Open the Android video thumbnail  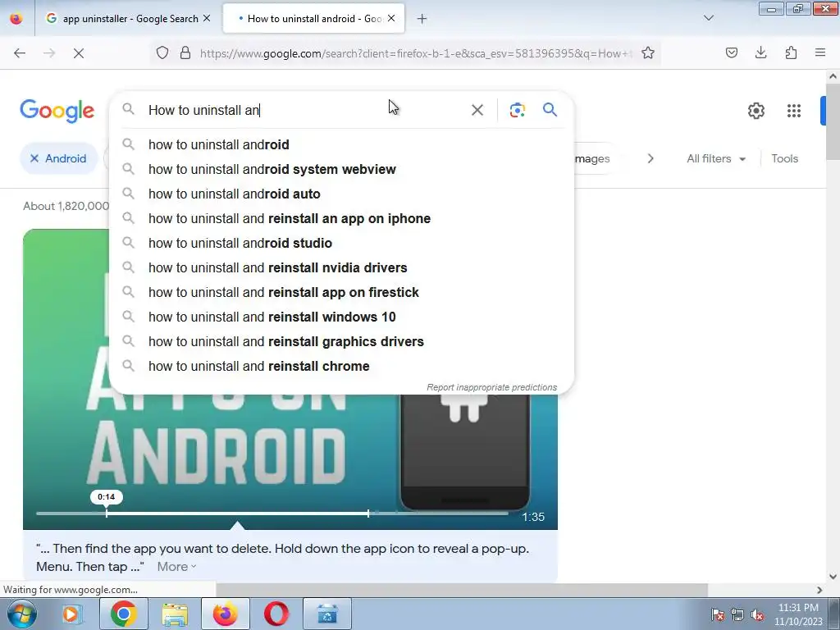coord(290,379)
